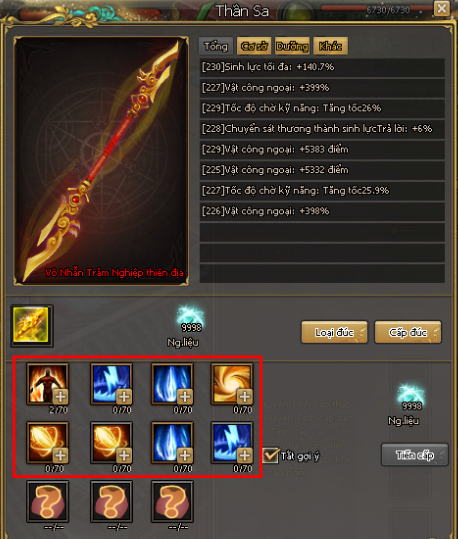Click the first golden slash skill in second row
The width and height of the screenshot is (458, 539).
pos(48,443)
